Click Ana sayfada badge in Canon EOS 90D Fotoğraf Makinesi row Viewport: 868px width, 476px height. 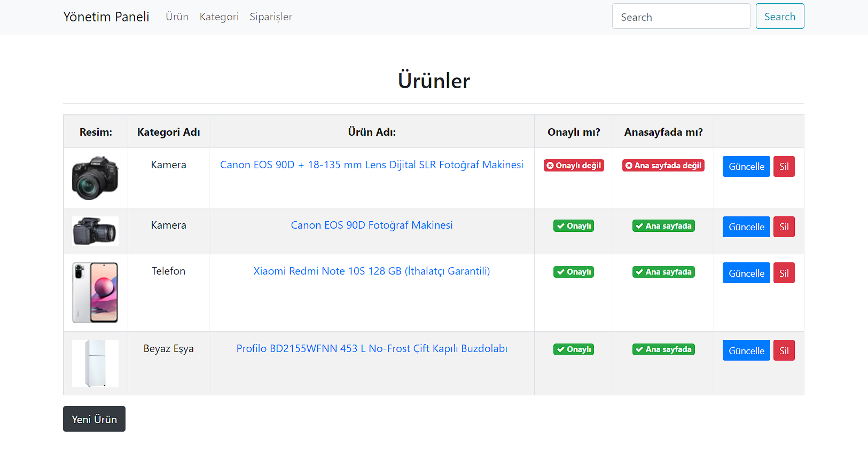[663, 226]
